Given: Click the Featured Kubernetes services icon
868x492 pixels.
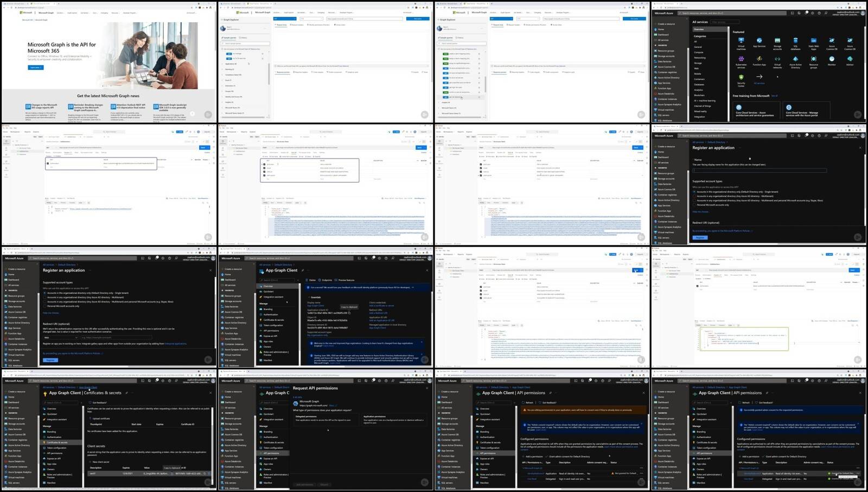Looking at the screenshot, I should point(741,59).
